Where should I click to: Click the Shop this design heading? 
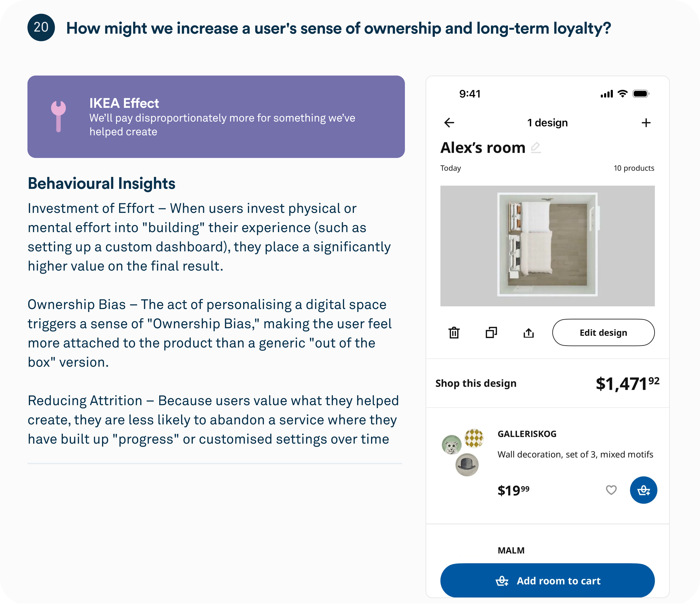pos(476,383)
